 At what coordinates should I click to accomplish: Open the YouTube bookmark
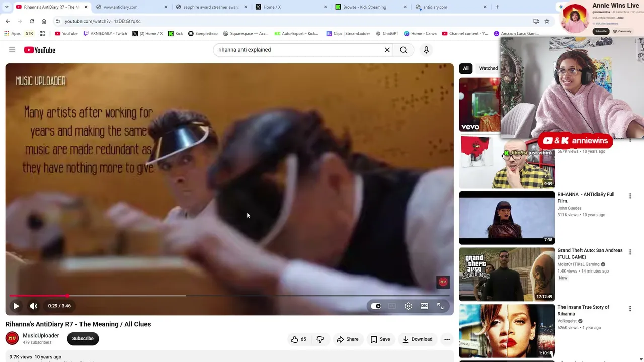coord(66,34)
